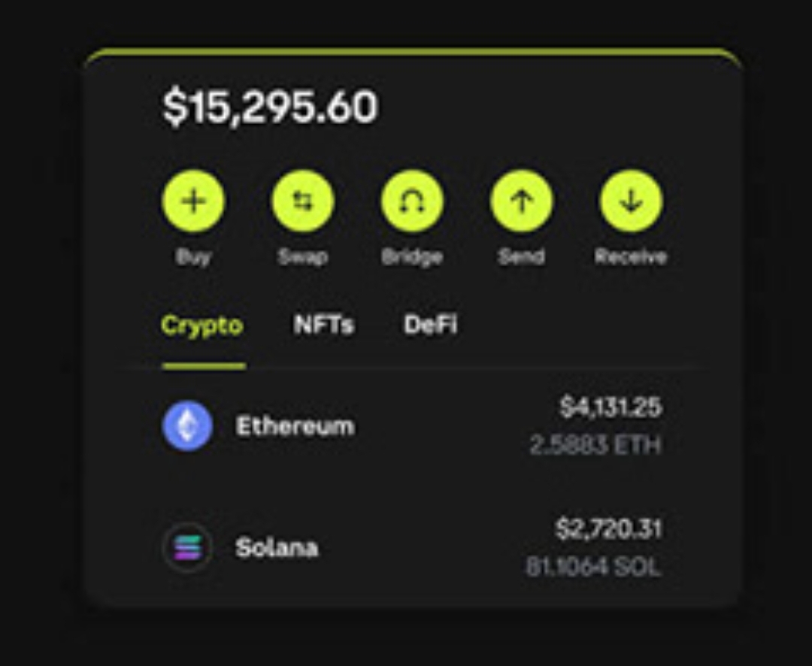Viewport: 812px width, 666px height.
Task: Open the NFTs tab
Action: click(323, 325)
